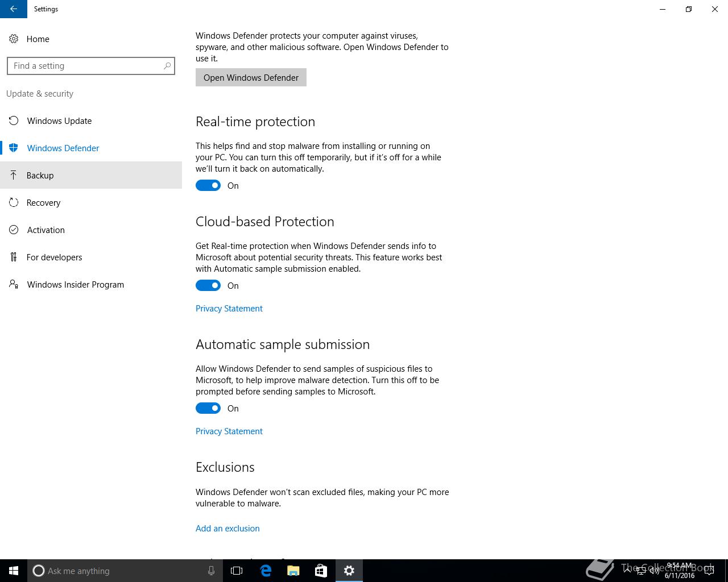Click the search magnifier in Find a setting
This screenshot has height=582, width=728.
[x=167, y=66]
